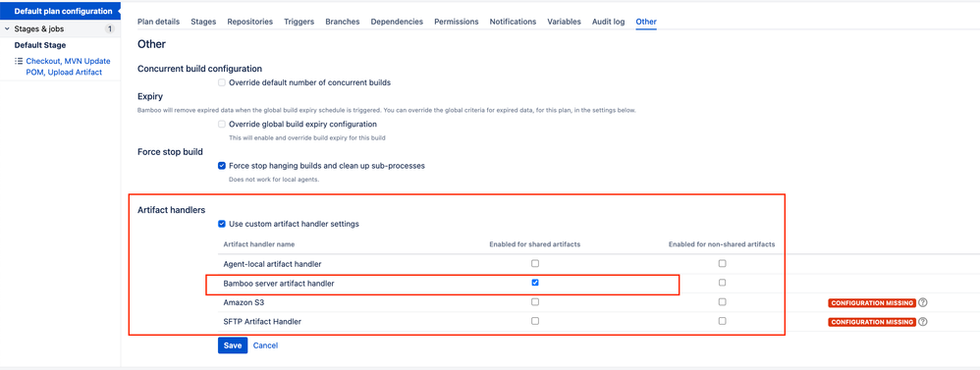Click the job list icon beside Checkout link
Image resolution: width=980 pixels, height=370 pixels.
[19, 61]
